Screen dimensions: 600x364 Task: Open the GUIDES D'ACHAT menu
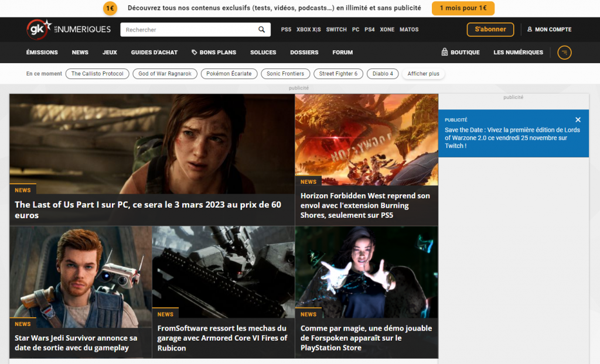[154, 53]
